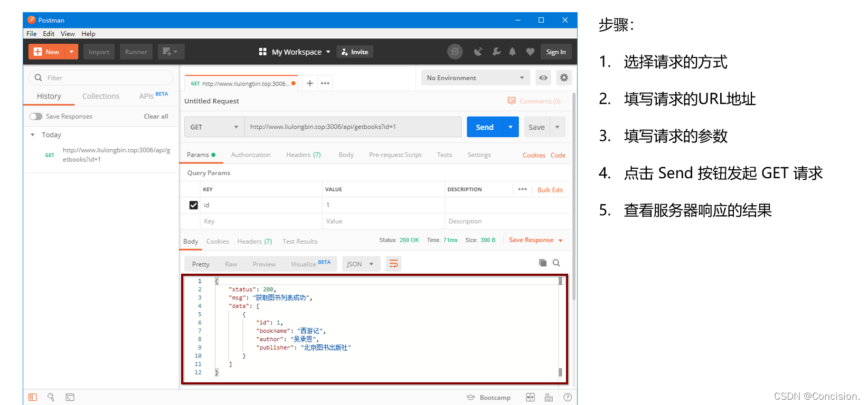Click the new window plus icon button
Image resolution: width=868 pixels, height=405 pixels.
pyautogui.click(x=171, y=52)
